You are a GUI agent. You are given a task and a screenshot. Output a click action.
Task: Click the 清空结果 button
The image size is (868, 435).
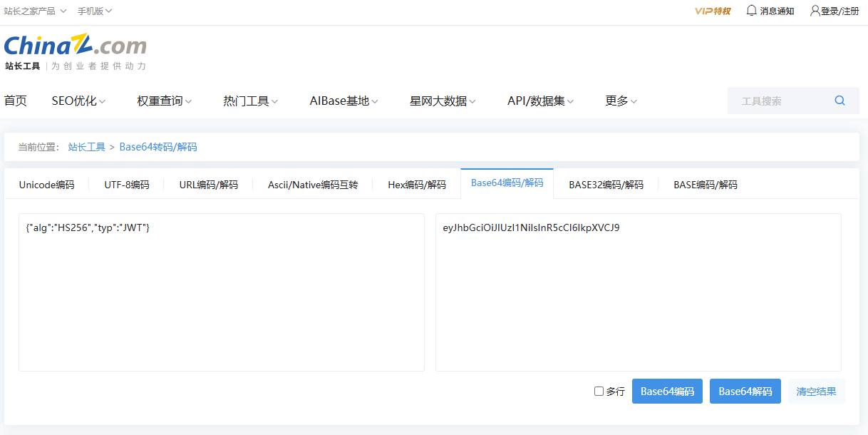point(816,391)
